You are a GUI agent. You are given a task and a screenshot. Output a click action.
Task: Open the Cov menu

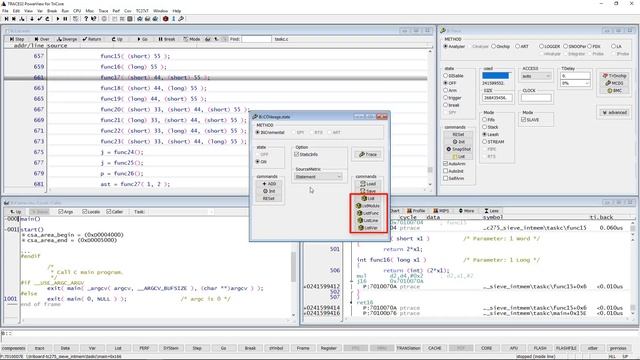(x=128, y=11)
